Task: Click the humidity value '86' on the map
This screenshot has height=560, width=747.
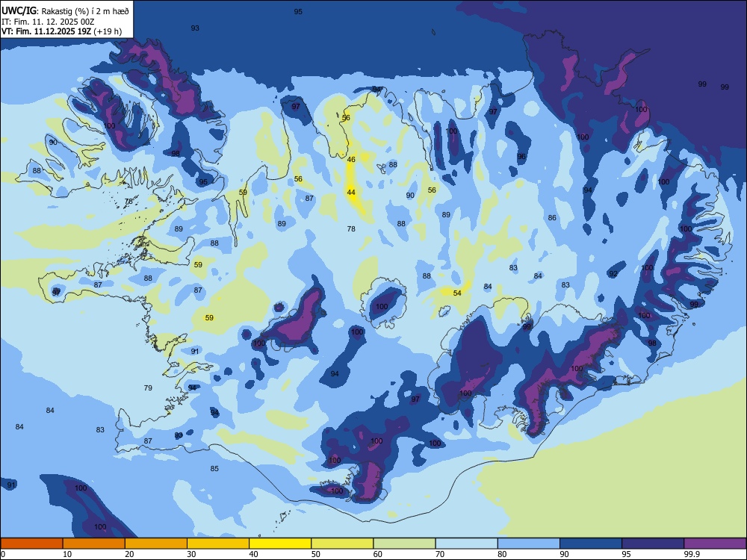Action: (552, 217)
